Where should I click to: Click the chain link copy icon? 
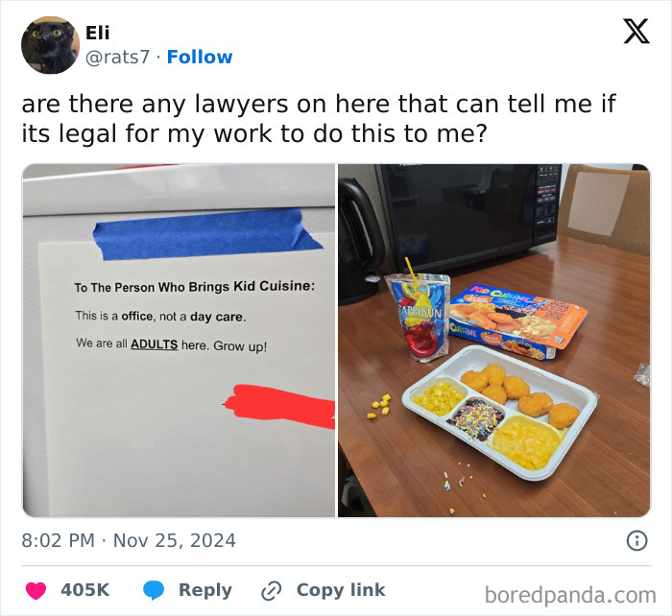click(272, 591)
